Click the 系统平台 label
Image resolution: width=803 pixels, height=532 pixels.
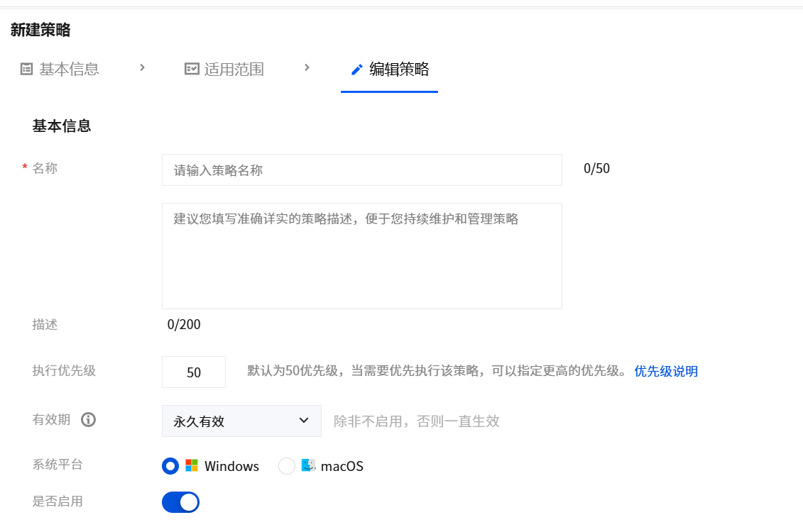58,464
